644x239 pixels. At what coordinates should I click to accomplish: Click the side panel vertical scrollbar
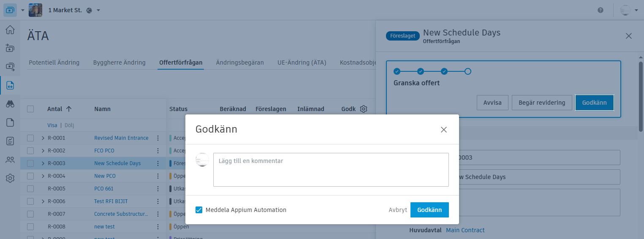(641, 96)
